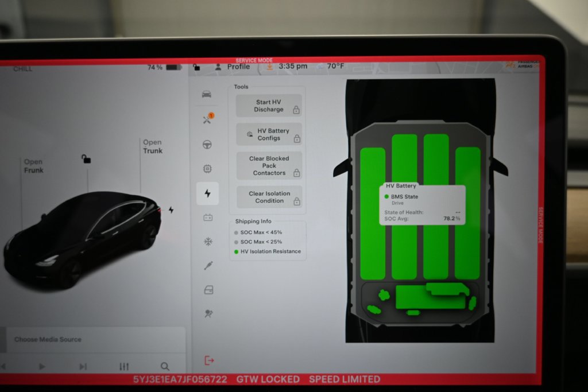Select the green penthouse component block
588x392 pixels.
point(431,296)
